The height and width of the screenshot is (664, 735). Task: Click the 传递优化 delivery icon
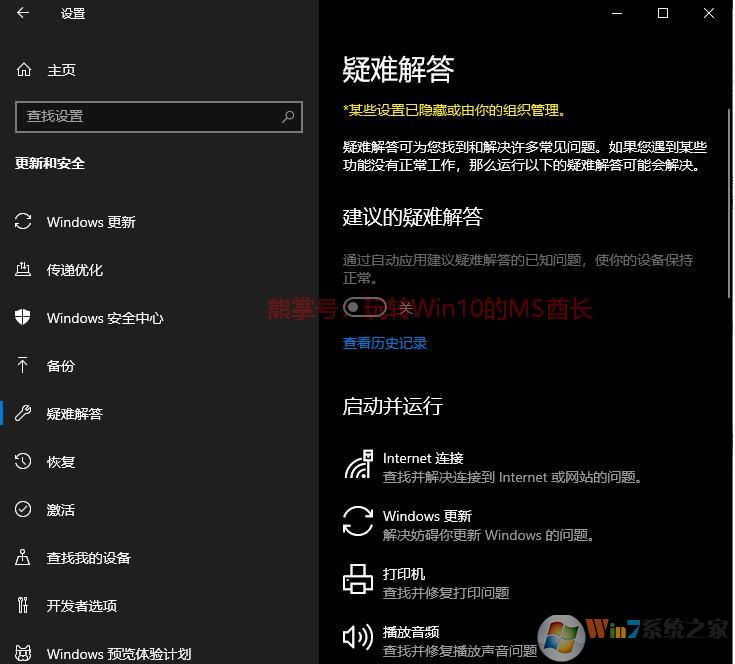pyautogui.click(x=23, y=269)
